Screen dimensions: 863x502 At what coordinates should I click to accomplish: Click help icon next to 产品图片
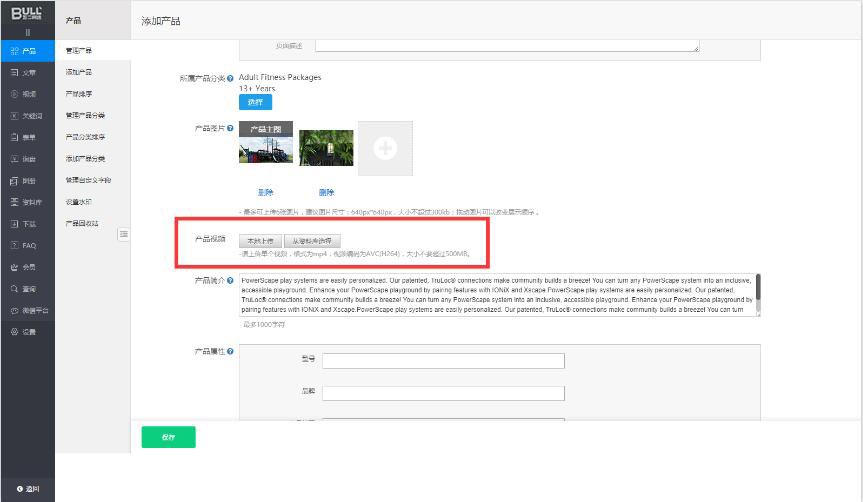tap(231, 129)
